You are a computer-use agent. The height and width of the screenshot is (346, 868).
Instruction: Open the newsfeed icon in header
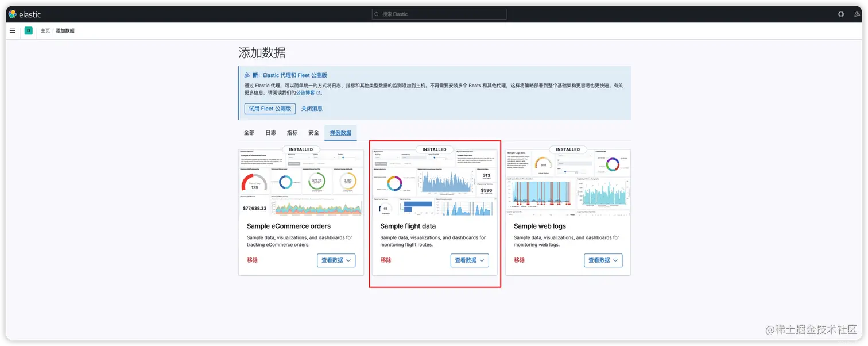coord(857,14)
